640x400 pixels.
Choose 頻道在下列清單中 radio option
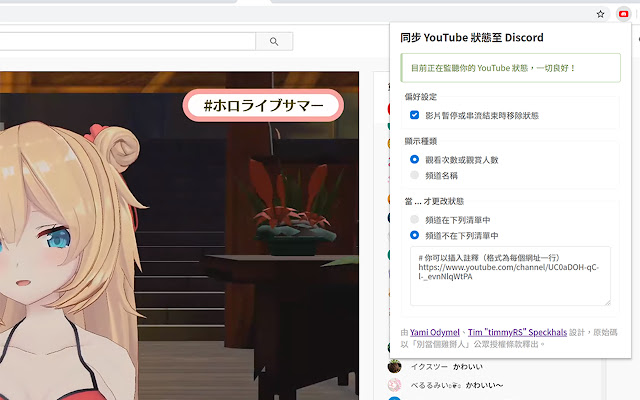coord(414,220)
